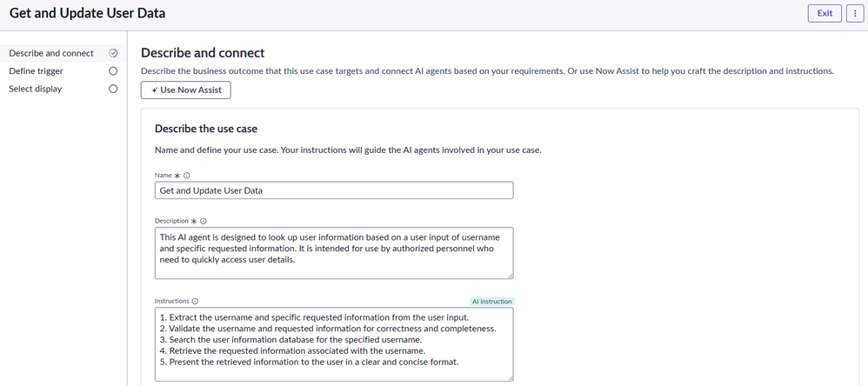Launch Use Now Assist

[x=186, y=90]
